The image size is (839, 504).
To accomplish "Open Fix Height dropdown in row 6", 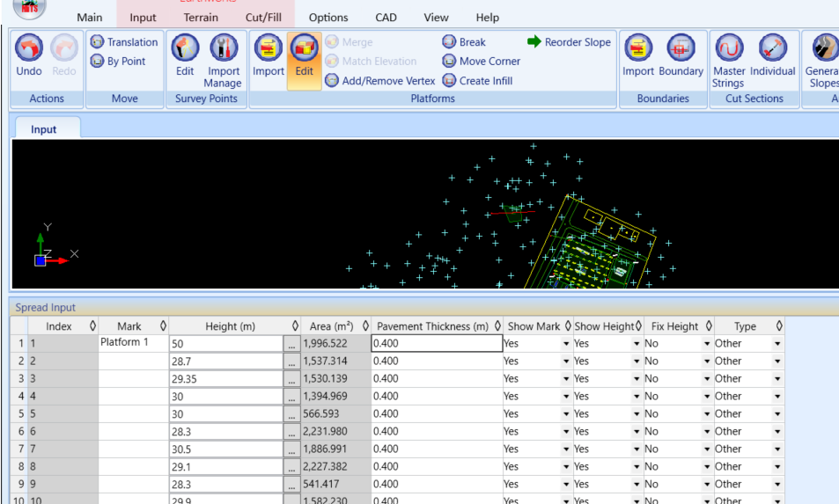I will click(x=707, y=431).
